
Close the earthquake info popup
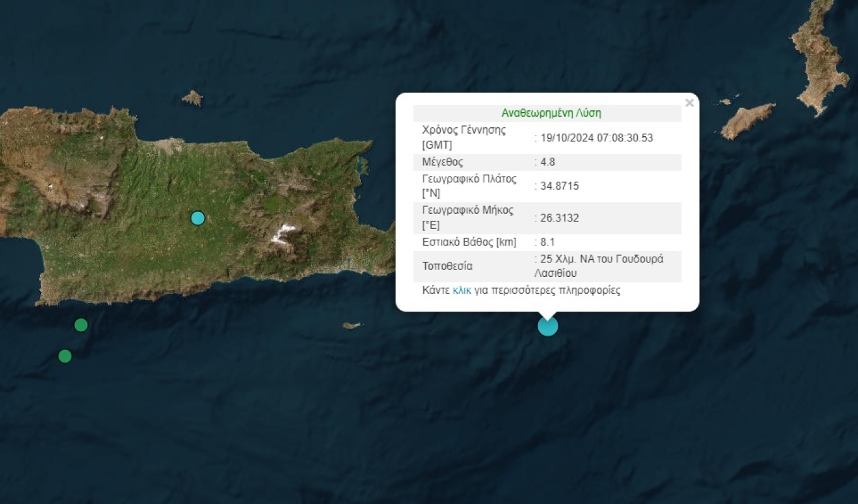[x=689, y=103]
